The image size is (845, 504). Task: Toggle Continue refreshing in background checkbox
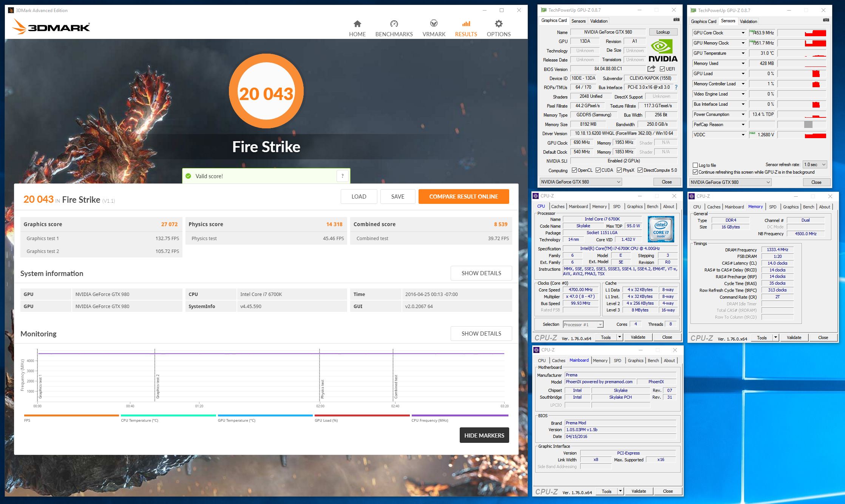click(695, 172)
